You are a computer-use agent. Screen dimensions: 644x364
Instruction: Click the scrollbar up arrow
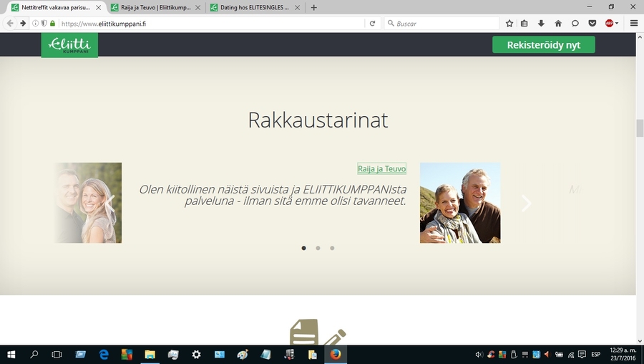pyautogui.click(x=640, y=37)
